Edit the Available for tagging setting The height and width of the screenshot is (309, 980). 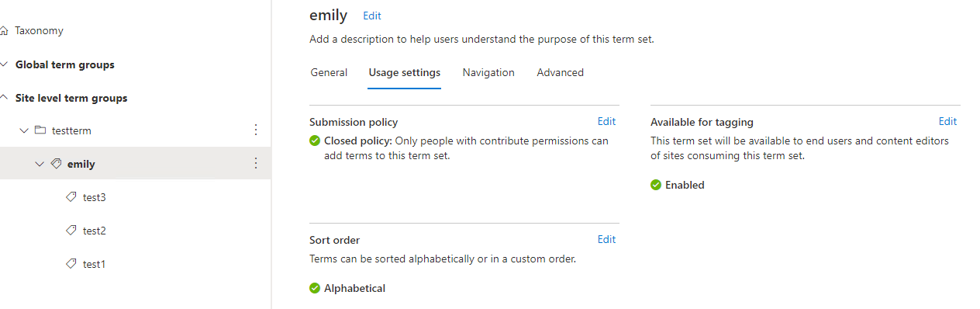coord(947,121)
